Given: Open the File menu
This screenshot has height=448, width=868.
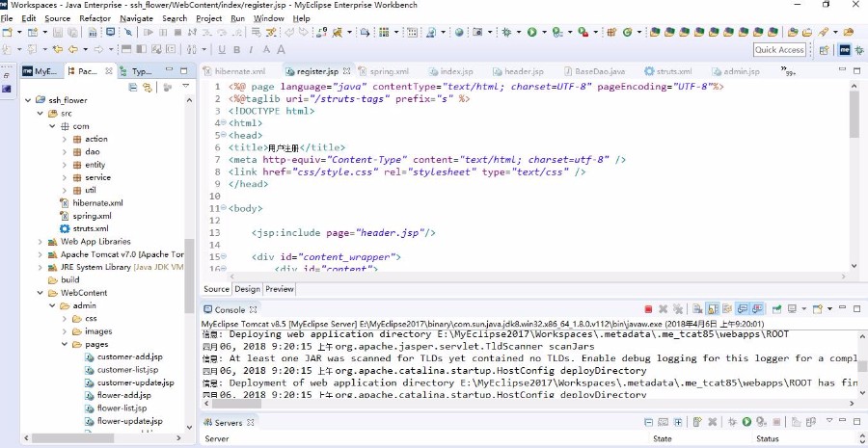Looking at the screenshot, I should point(7,18).
